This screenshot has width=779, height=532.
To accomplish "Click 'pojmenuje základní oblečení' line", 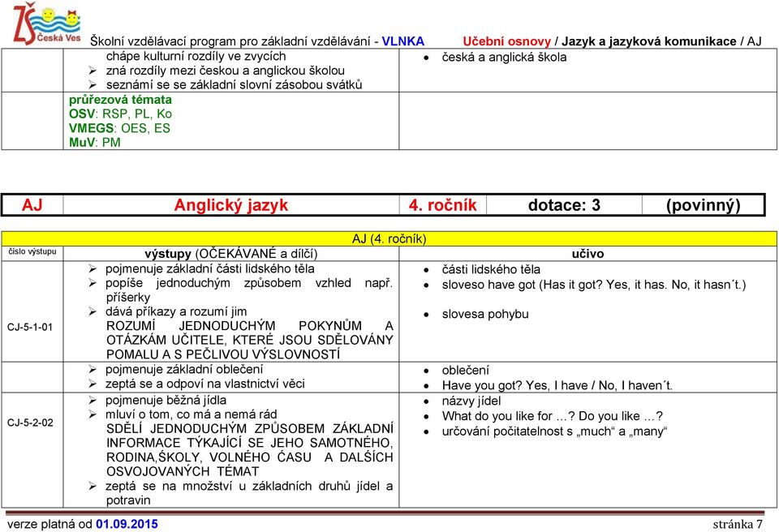I will click(184, 369).
